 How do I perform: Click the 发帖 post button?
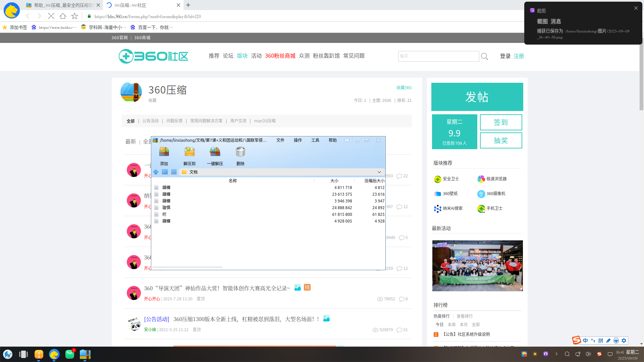(477, 97)
